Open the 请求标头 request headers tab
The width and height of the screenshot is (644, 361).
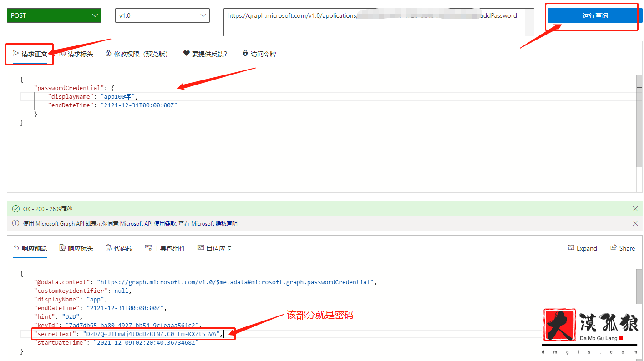pyautogui.click(x=76, y=54)
